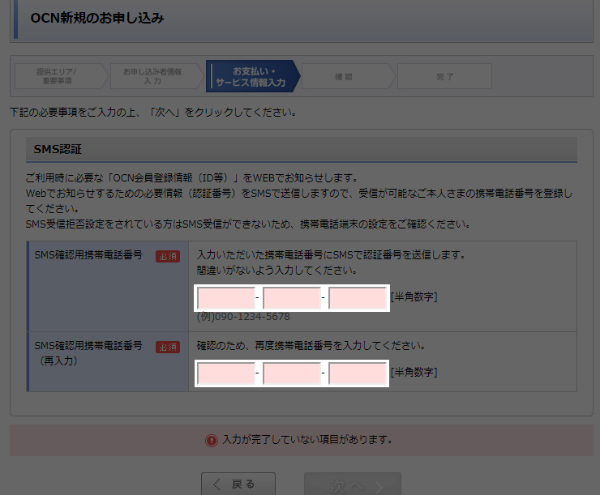600x495 pixels.
Task: Click the 戻る back button
Action: coord(238,484)
